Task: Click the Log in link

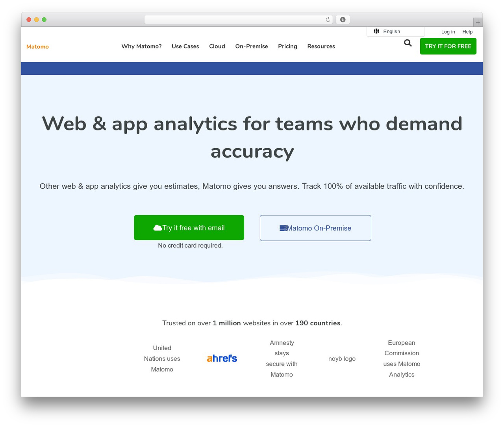Action: [x=448, y=32]
